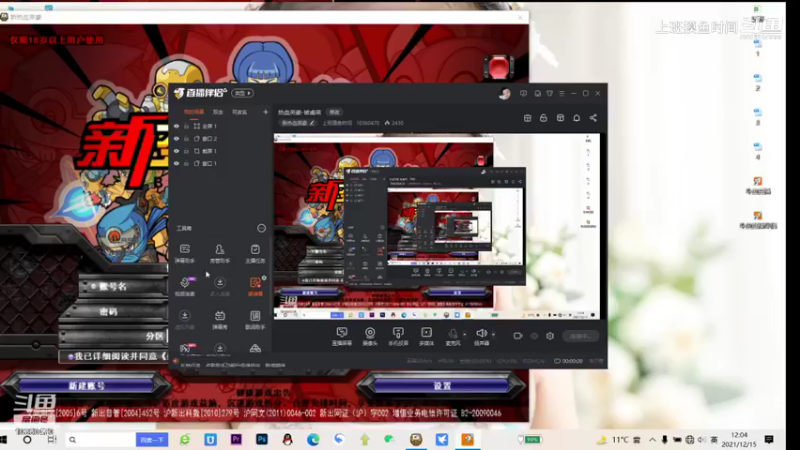Viewport: 800px width, 450px height.
Task: Click the share icon in stream header
Action: point(593,118)
